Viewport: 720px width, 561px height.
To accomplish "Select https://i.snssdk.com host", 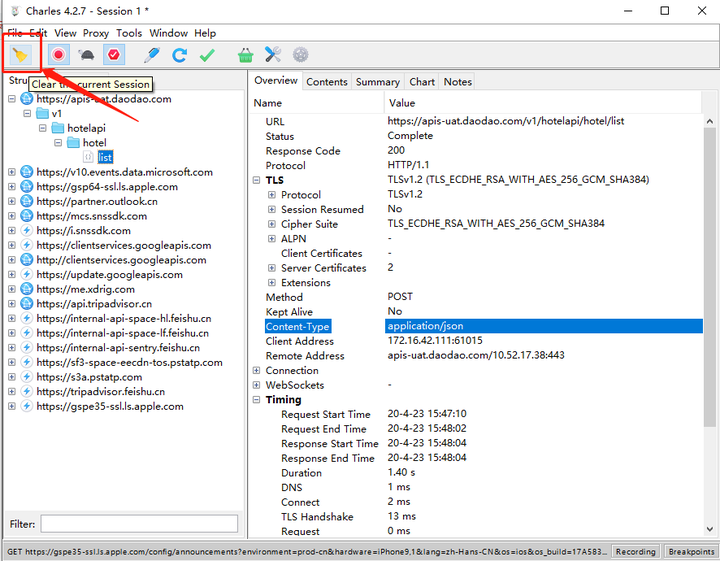I will [x=84, y=231].
